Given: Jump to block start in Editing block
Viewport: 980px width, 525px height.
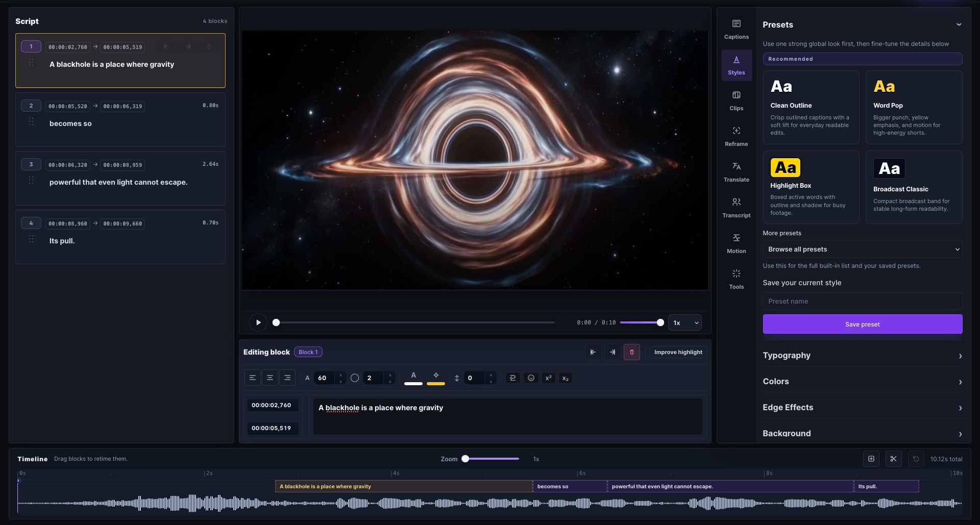Looking at the screenshot, I should (593, 352).
